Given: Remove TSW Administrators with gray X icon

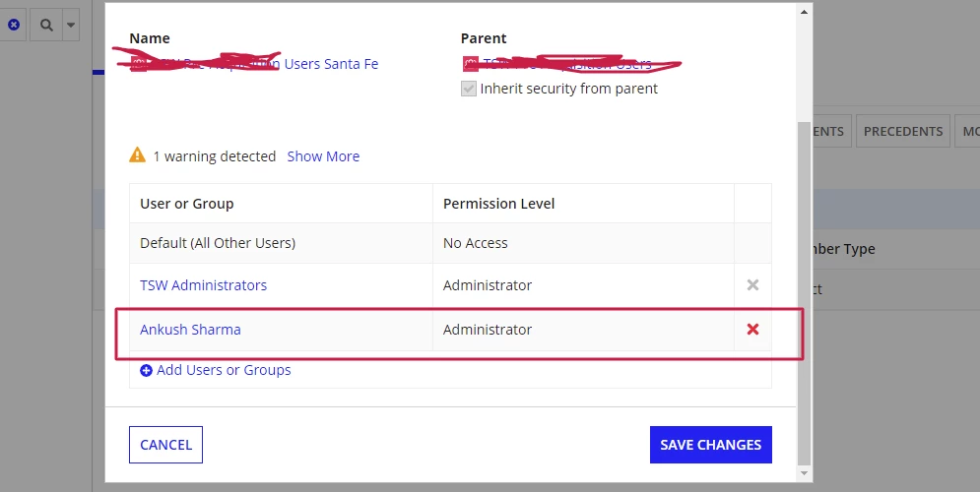Looking at the screenshot, I should 752,284.
